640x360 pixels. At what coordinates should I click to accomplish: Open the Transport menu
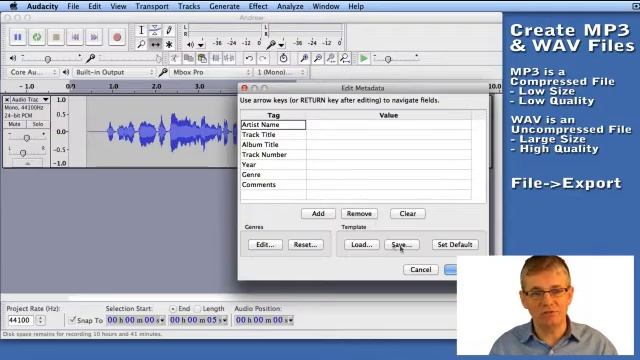tap(152, 7)
